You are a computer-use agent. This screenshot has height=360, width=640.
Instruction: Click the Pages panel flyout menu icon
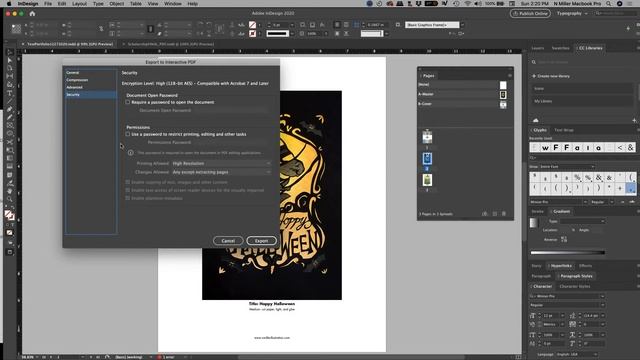pyautogui.click(x=509, y=76)
